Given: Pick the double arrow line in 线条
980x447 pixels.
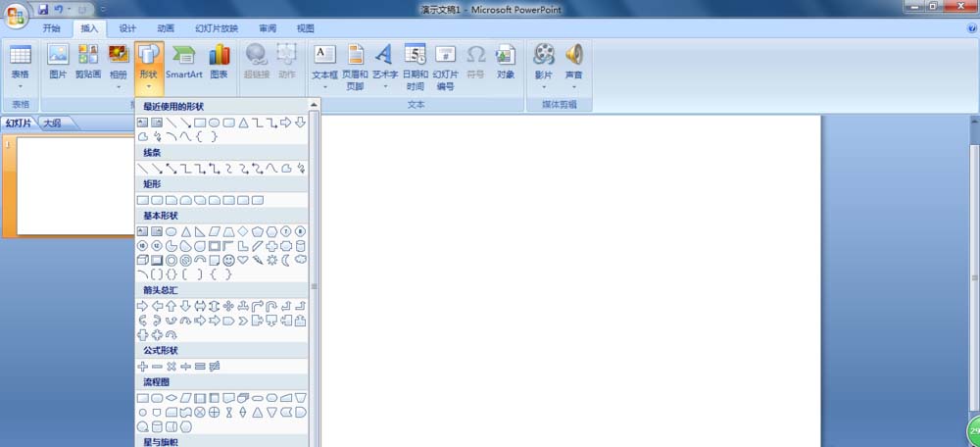Looking at the screenshot, I should coord(171,169).
